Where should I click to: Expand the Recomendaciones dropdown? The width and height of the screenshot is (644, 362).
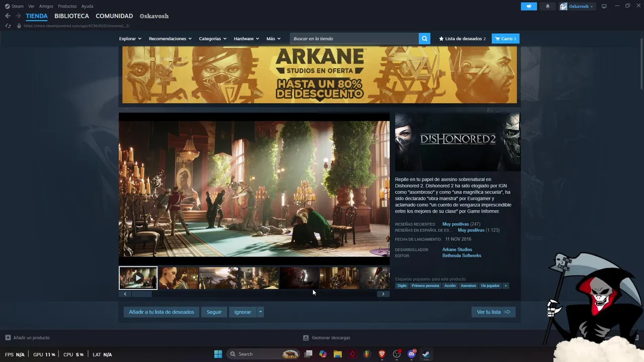171,39
